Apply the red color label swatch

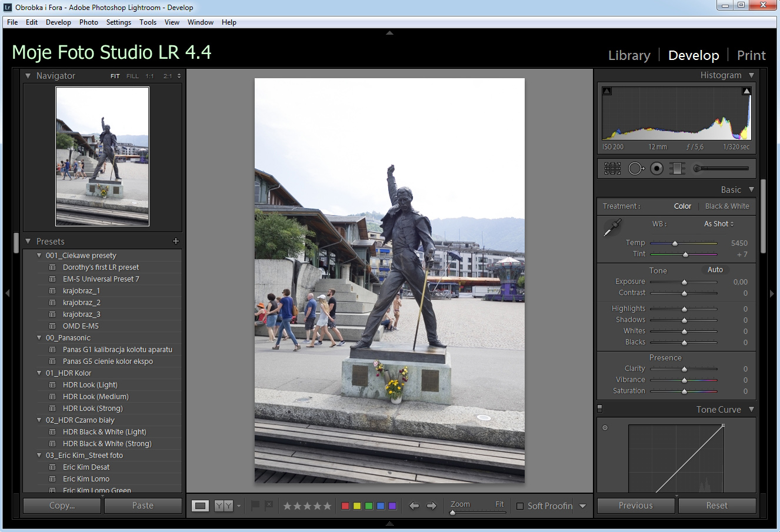345,506
